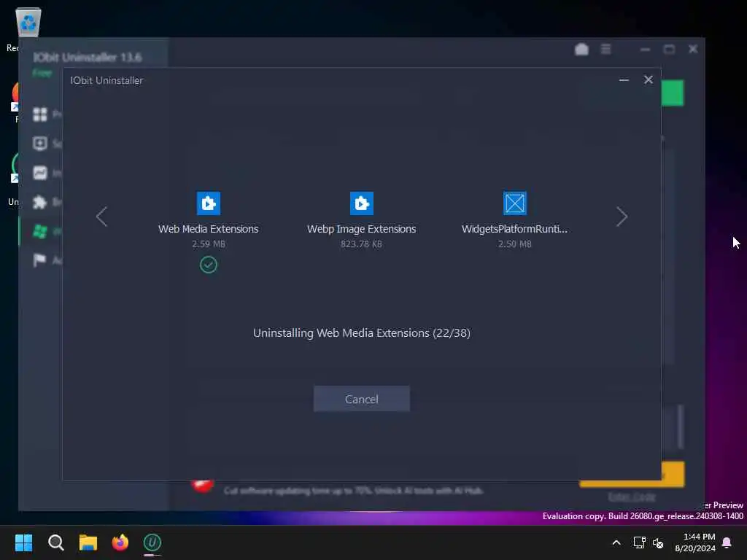Image resolution: width=747 pixels, height=560 pixels.
Task: Open Install Monitor icon in main sidebar
Action: pyautogui.click(x=40, y=172)
